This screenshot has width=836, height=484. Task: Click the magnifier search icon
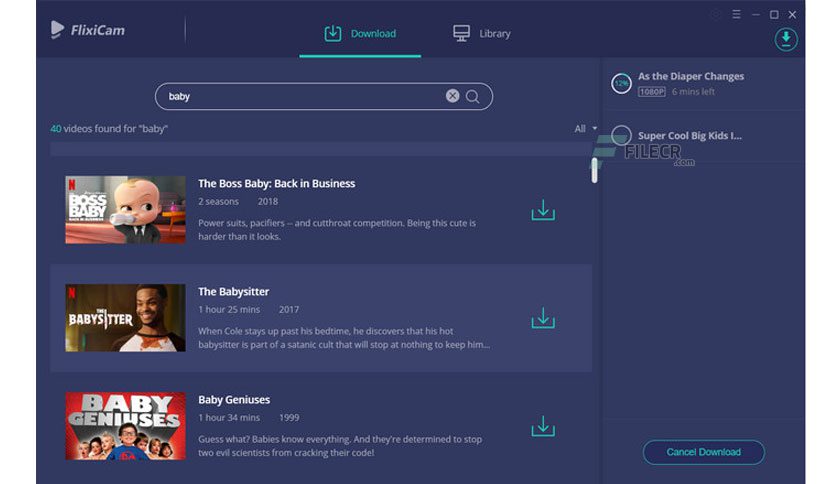click(x=473, y=96)
